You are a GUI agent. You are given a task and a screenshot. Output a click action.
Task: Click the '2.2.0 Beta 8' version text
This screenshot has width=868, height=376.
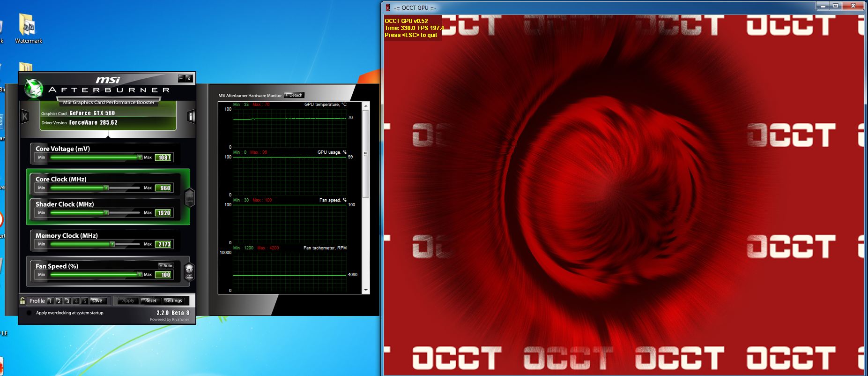click(173, 313)
